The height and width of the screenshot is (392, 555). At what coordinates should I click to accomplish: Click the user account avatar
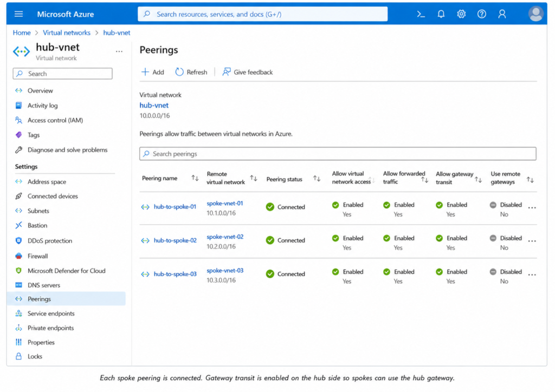(536, 14)
